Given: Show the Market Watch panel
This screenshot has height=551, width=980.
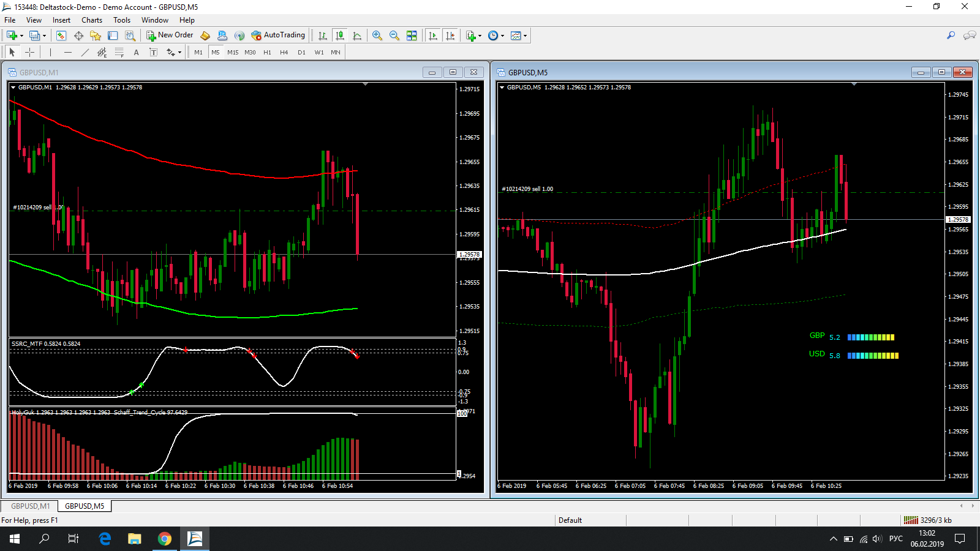Looking at the screenshot, I should 61,36.
